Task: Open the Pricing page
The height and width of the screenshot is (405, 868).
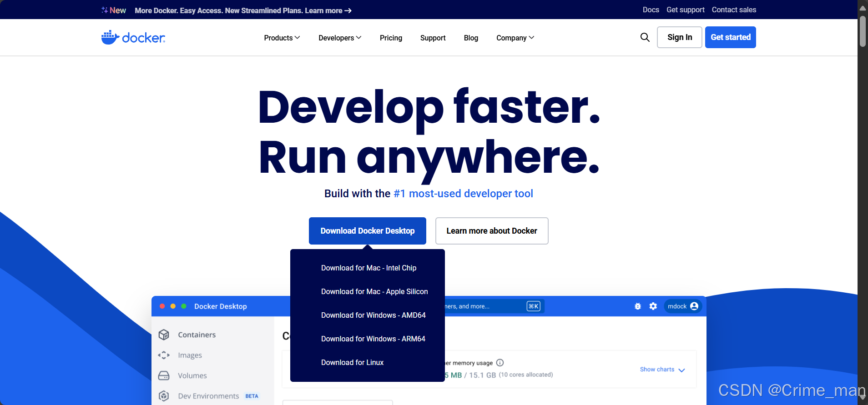Action: pyautogui.click(x=391, y=38)
